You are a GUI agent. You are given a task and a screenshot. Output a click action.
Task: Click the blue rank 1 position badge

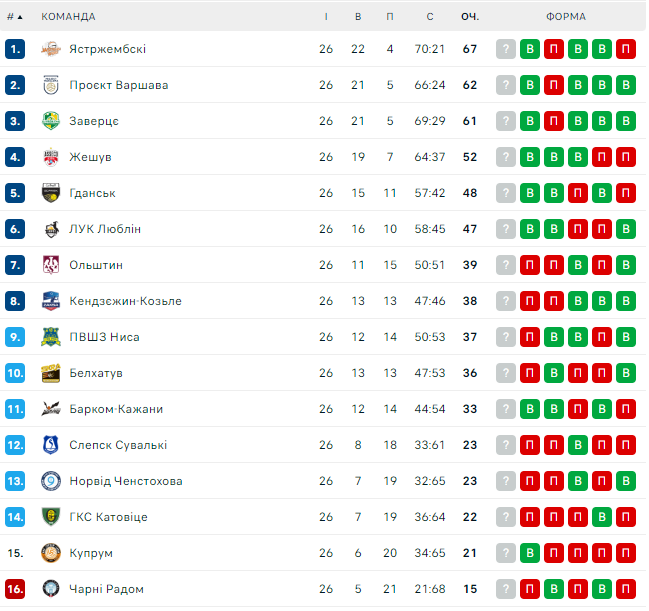15,49
